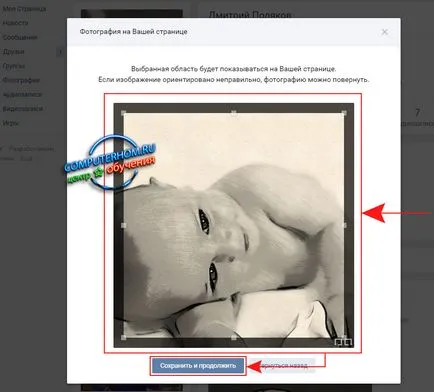Screen dimensions: 434x392
Task: Grab the top-right crop corner handle
Action: (344, 113)
